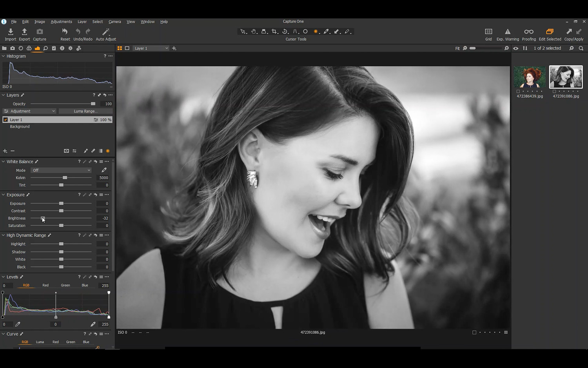Viewport: 588px width, 368px height.
Task: Enable Exposure Warning triangle icon
Action: (x=508, y=32)
